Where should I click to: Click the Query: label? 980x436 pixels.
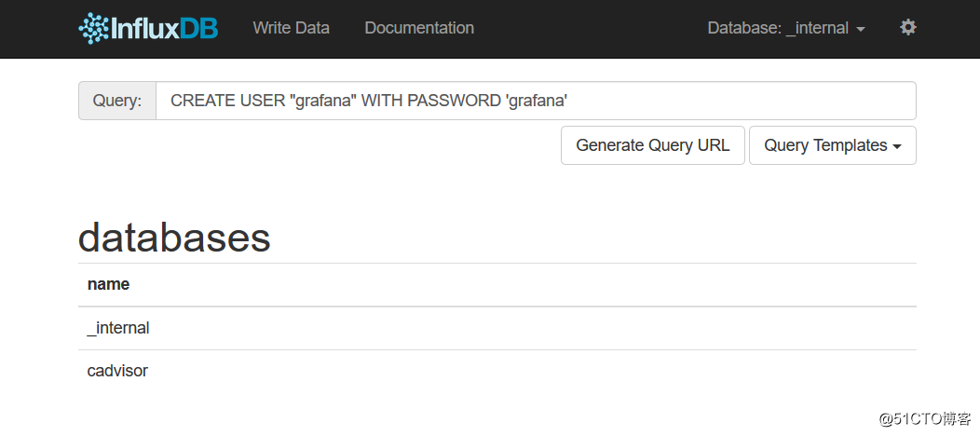[117, 101]
